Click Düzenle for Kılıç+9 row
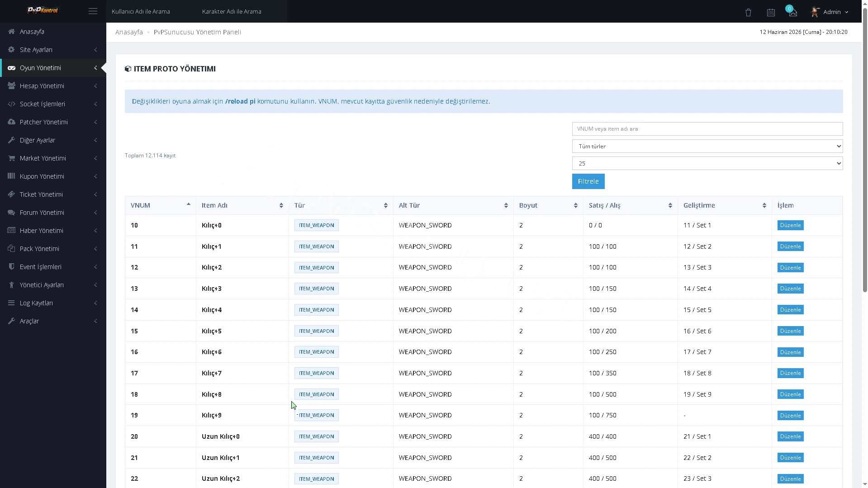 click(790, 415)
